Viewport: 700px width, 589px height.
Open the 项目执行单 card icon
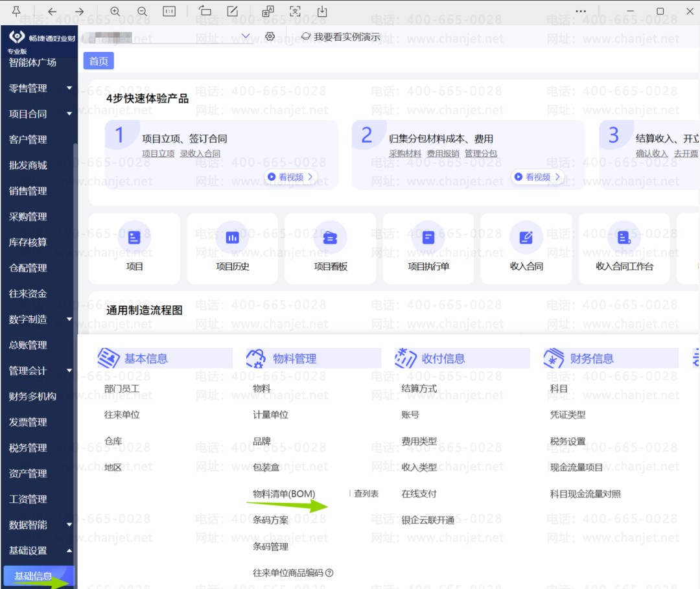coord(428,237)
